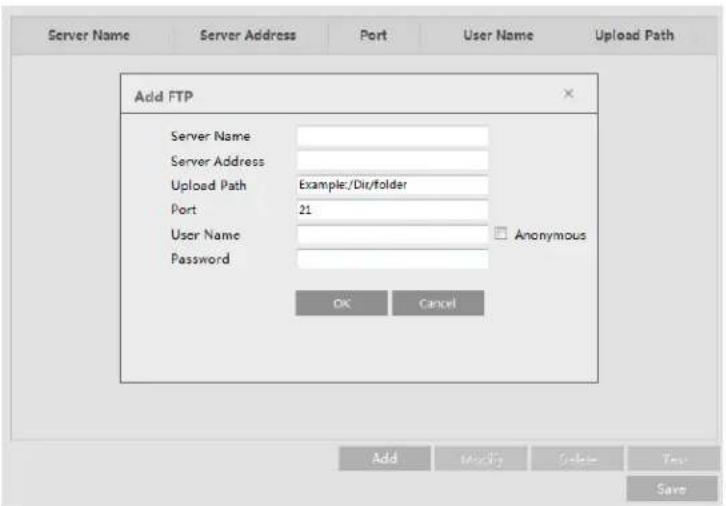The image size is (726, 506).
Task: Click the Add FTP dialog title
Action: coord(164,97)
